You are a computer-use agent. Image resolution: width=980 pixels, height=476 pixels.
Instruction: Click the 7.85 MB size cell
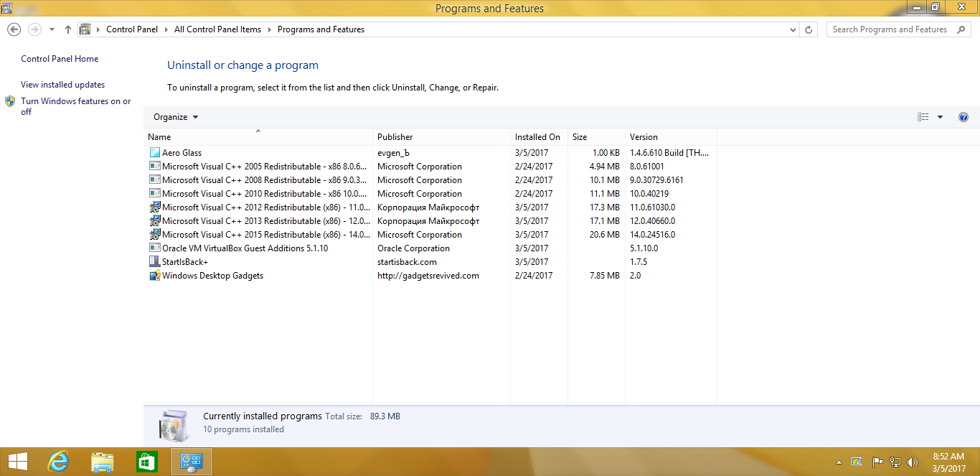point(604,276)
